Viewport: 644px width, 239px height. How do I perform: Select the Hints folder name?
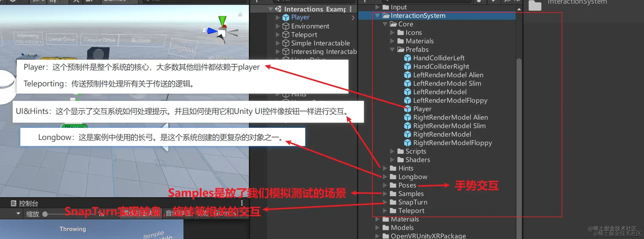tap(406, 168)
